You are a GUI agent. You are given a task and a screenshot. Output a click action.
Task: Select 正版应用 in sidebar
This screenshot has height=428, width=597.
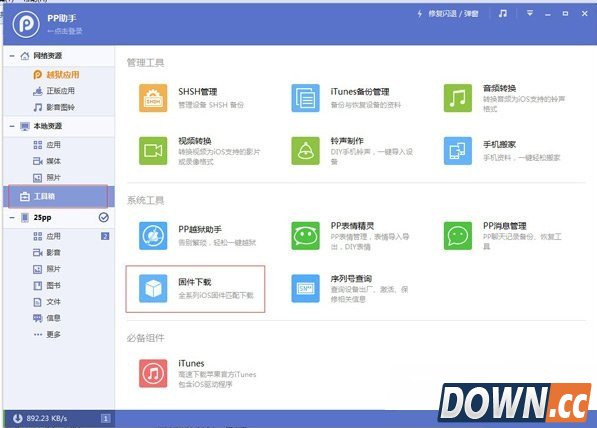point(54,91)
